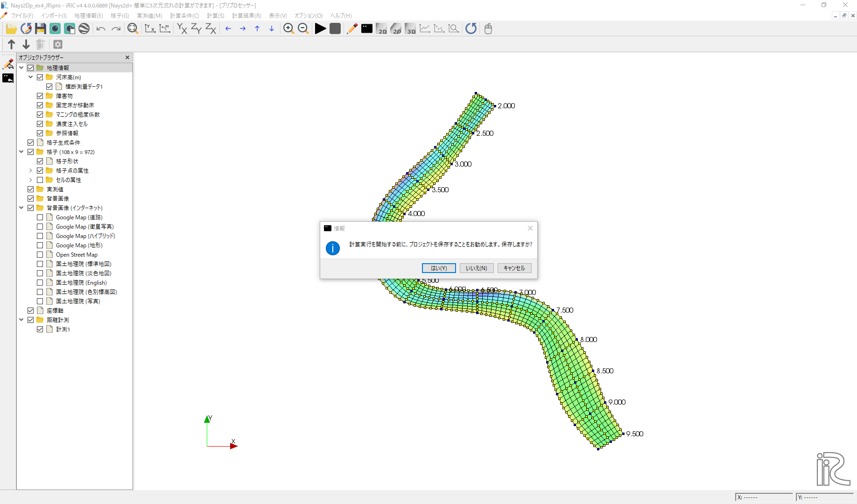Move the selected item down with the black arrow

(x=26, y=44)
